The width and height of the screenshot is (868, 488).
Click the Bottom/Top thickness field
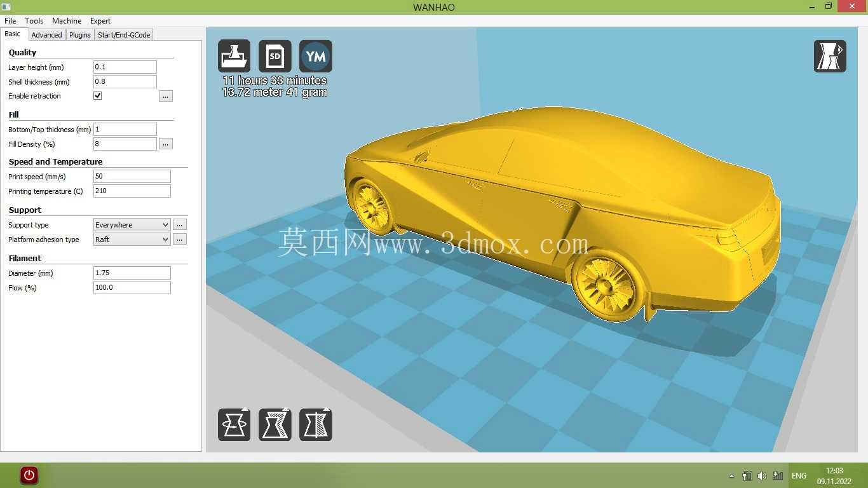coord(125,130)
